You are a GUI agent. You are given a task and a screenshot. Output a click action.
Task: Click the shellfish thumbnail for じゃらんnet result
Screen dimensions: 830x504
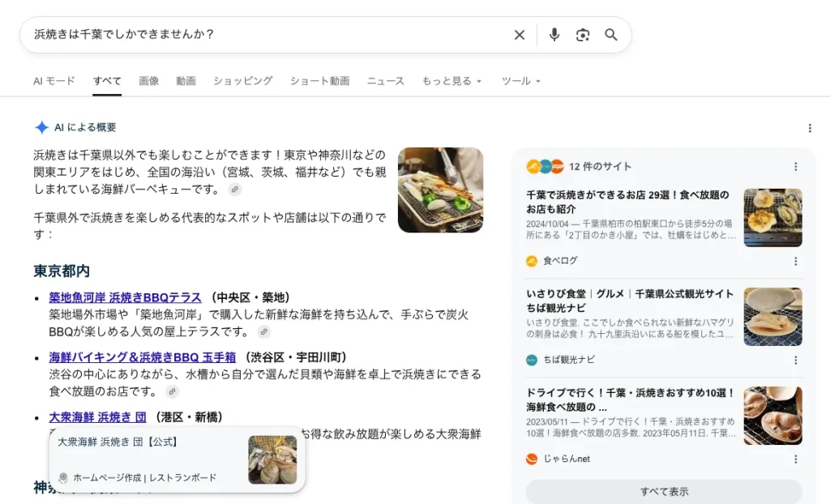click(772, 416)
